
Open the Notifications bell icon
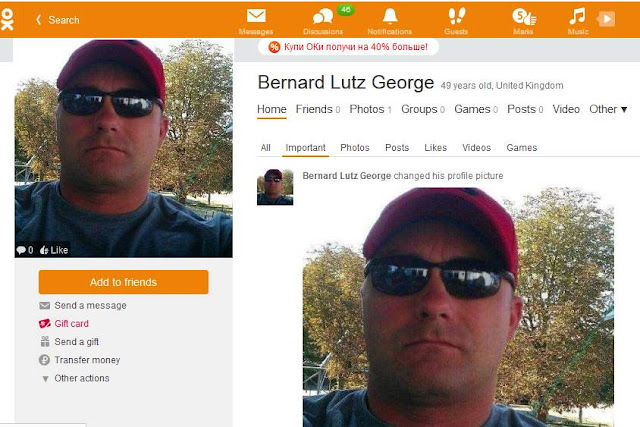(x=390, y=16)
